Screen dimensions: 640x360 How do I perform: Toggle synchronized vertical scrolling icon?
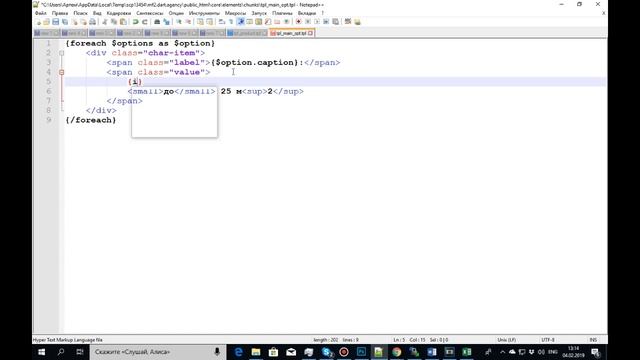(200, 22)
